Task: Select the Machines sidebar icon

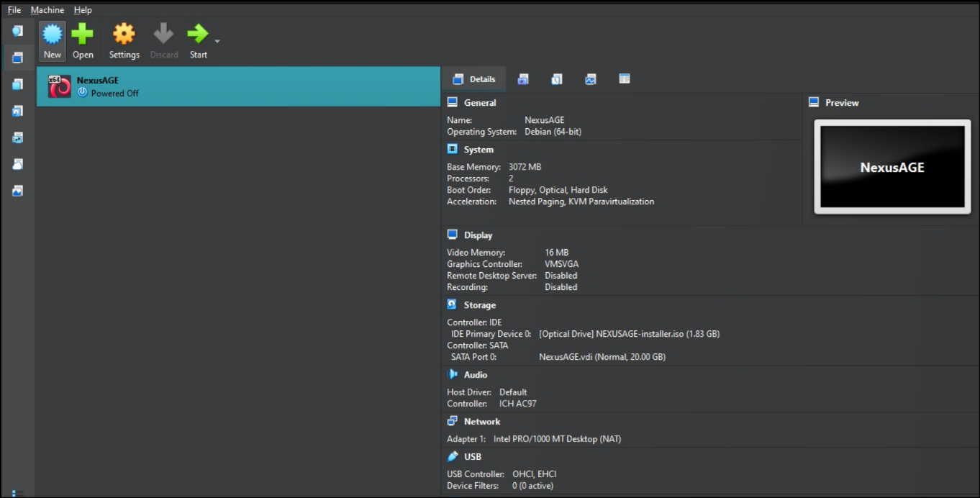Action: pyautogui.click(x=17, y=58)
